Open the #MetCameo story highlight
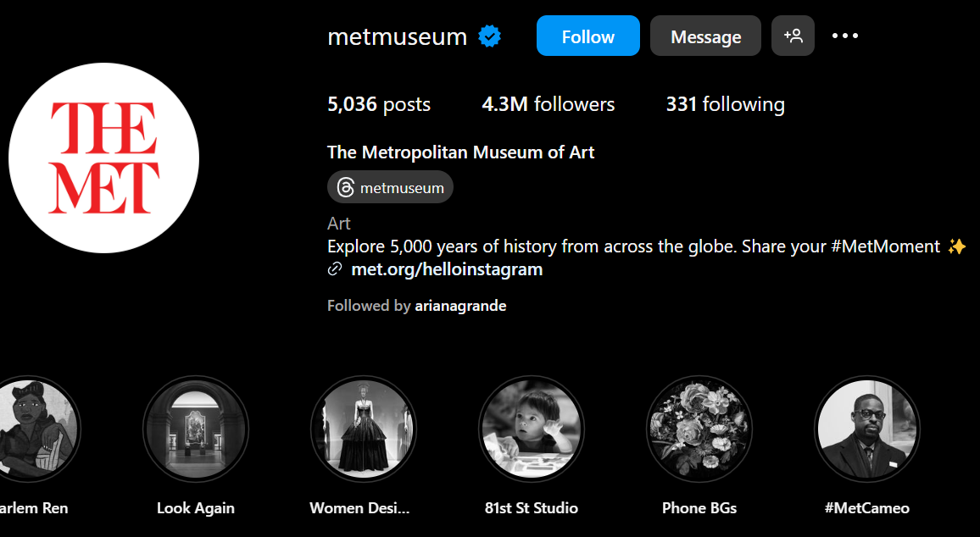 (x=866, y=429)
